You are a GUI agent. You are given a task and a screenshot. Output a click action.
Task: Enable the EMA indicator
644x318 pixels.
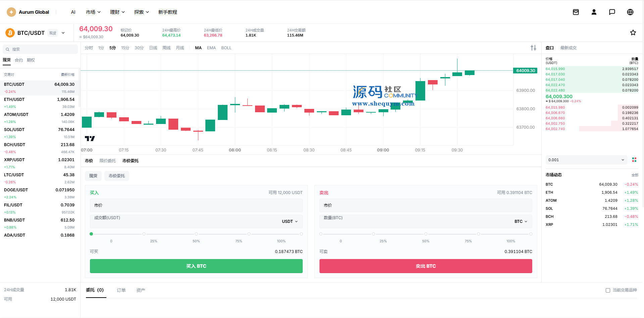tap(211, 48)
